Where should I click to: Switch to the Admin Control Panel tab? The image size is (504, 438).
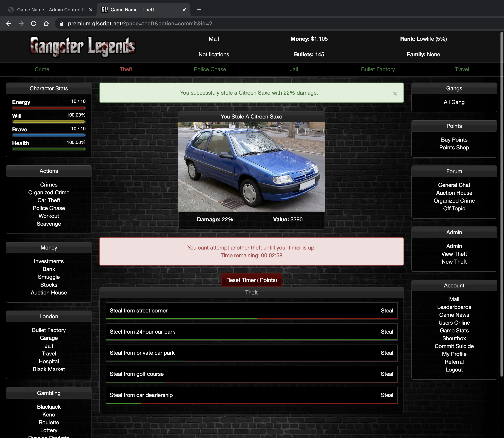click(x=49, y=10)
